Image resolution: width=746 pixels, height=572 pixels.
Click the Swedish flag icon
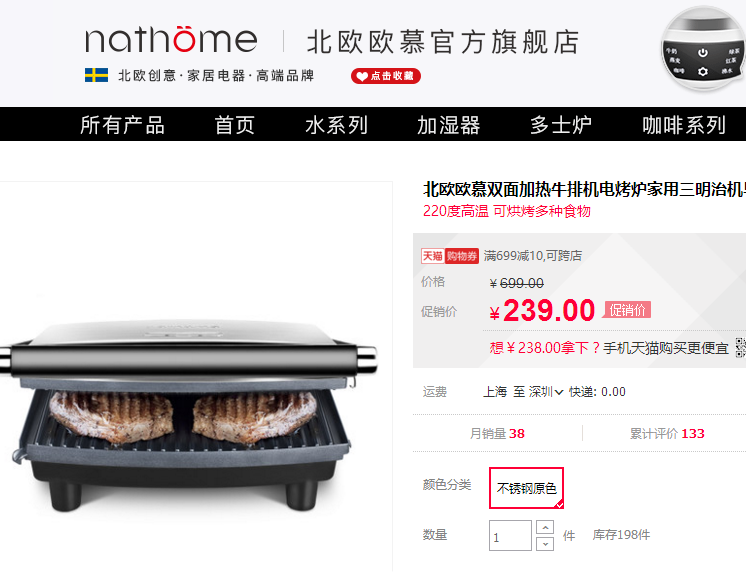(97, 75)
